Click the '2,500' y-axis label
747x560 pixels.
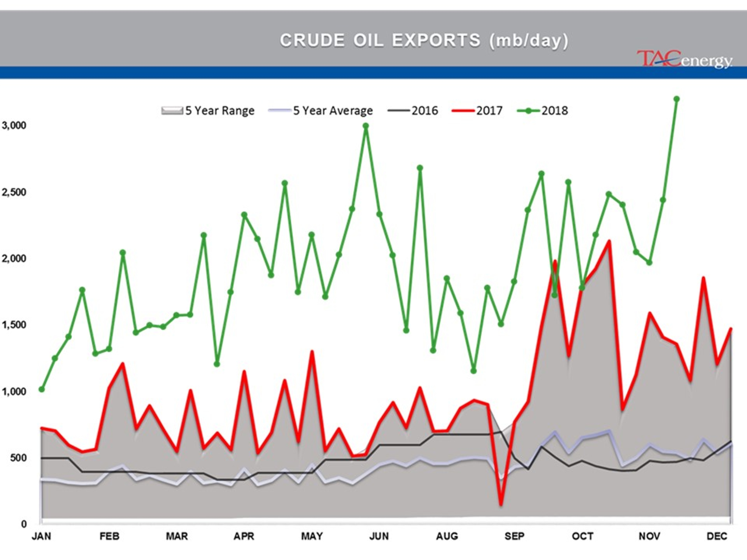(x=14, y=192)
